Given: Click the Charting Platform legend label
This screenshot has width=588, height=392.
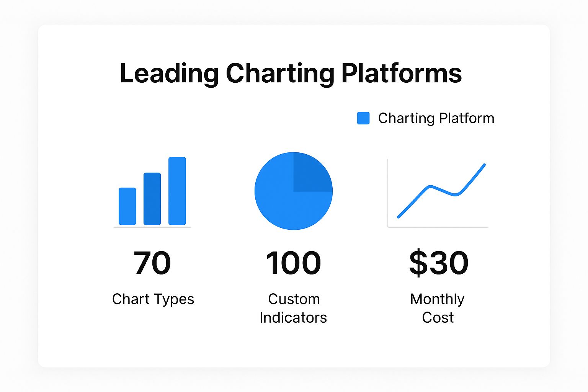Looking at the screenshot, I should [x=436, y=118].
